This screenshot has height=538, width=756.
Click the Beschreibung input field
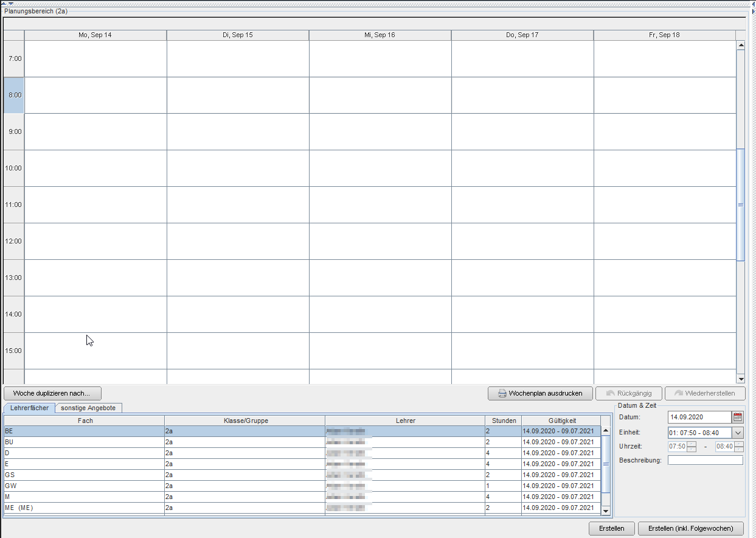[x=706, y=460]
